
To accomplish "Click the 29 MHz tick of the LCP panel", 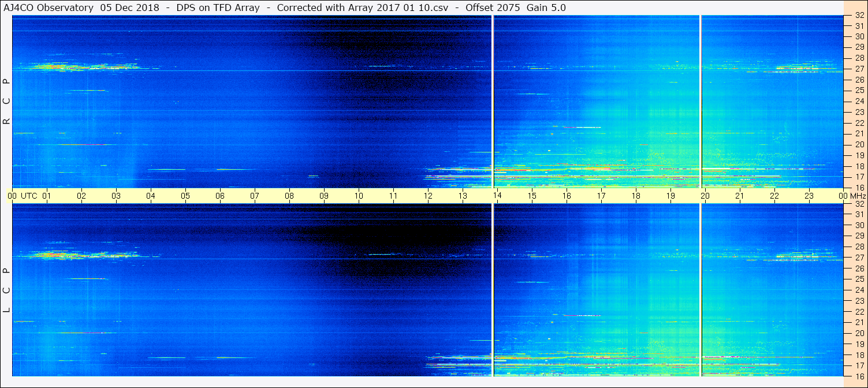I will pyautogui.click(x=859, y=236).
